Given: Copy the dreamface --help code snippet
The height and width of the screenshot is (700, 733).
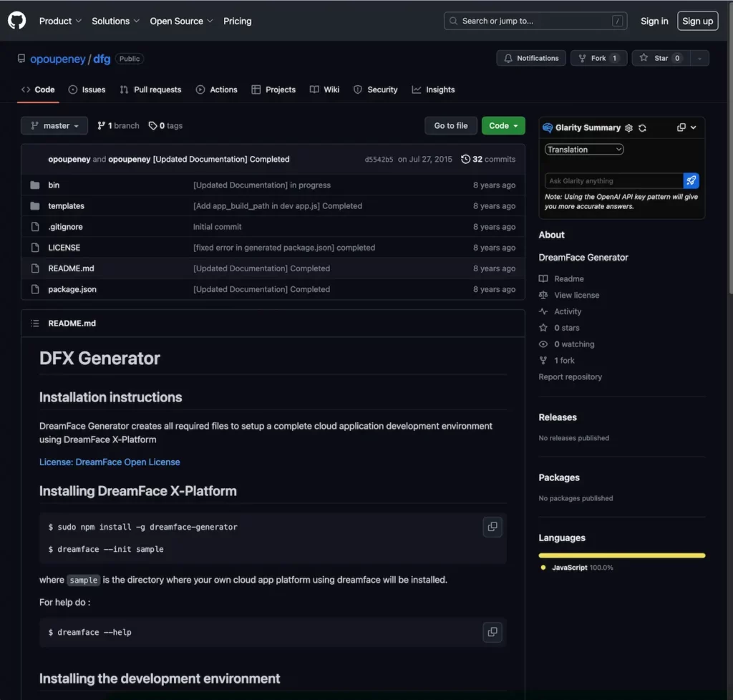Looking at the screenshot, I should 492,632.
